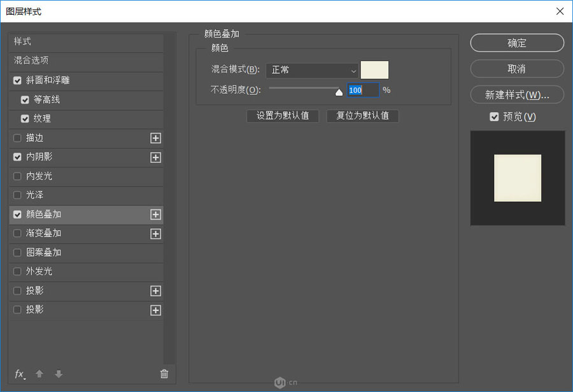Click the plus icon next to the second 投影

(155, 310)
